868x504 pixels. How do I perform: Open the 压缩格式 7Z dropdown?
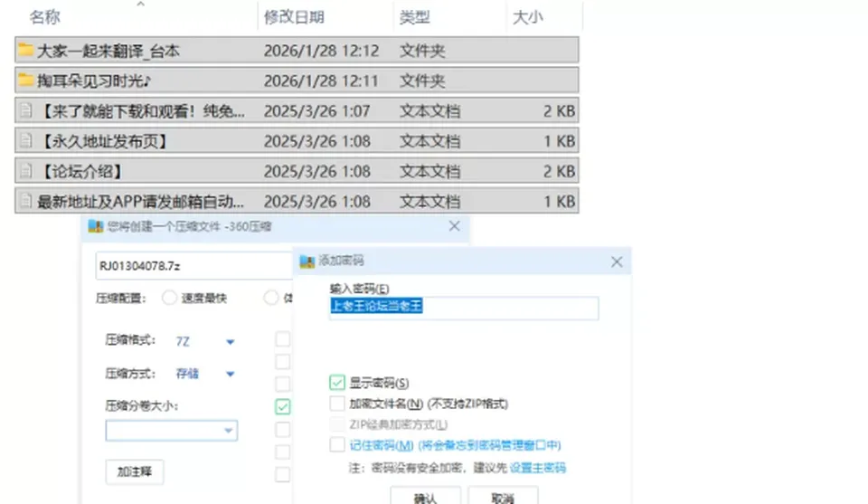pyautogui.click(x=205, y=342)
